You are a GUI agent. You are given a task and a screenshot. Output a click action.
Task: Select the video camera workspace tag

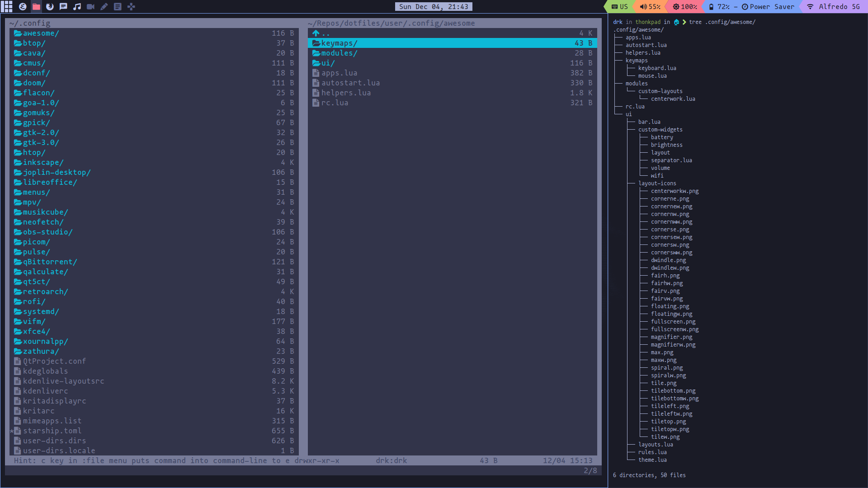(90, 6)
